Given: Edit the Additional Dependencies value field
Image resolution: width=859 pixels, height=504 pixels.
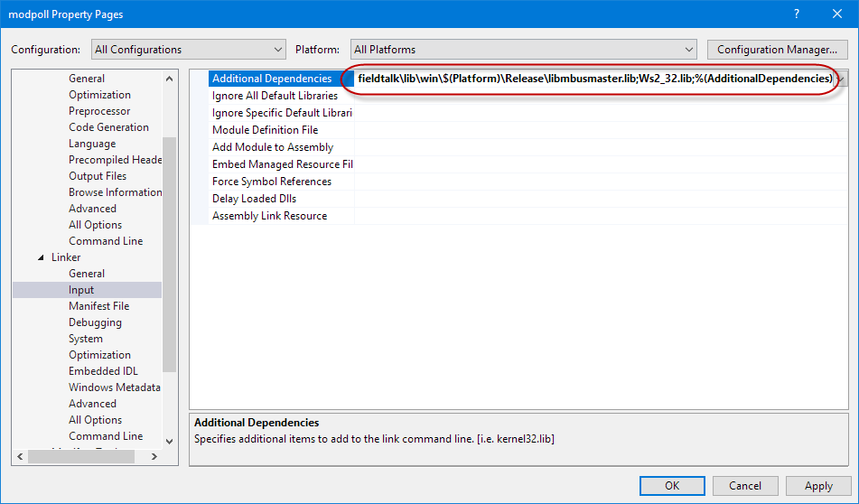Looking at the screenshot, I should [x=594, y=79].
